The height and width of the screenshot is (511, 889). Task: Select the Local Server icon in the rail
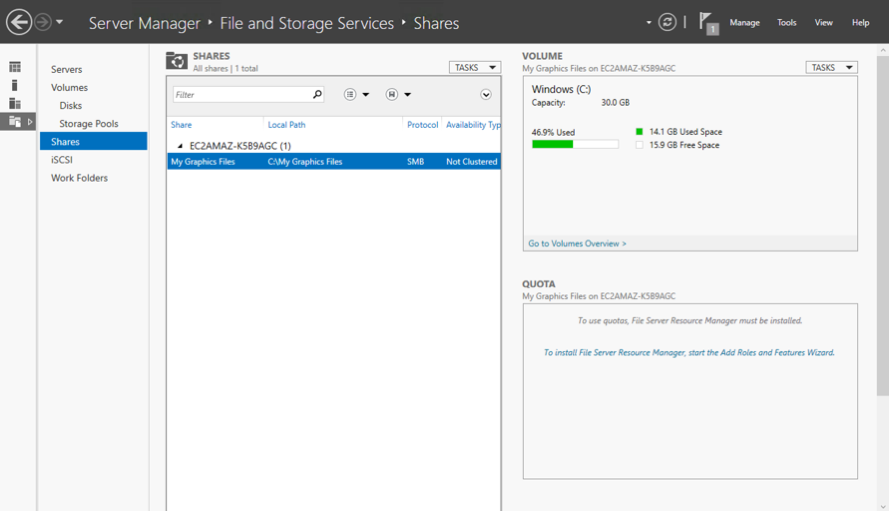[x=15, y=85]
